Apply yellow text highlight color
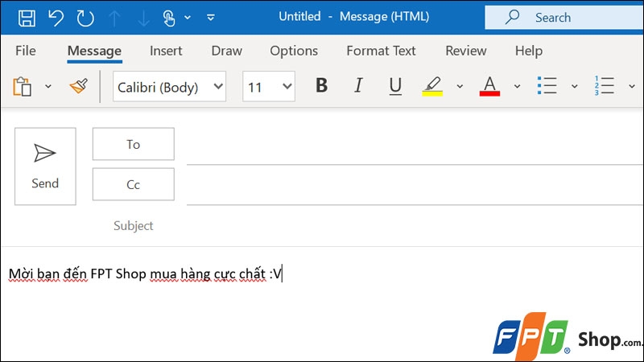 432,86
